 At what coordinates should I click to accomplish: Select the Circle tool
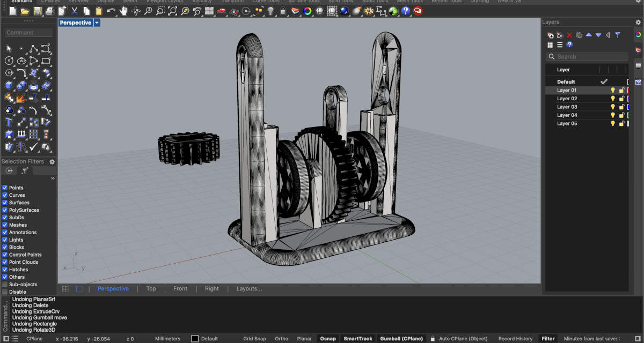(9, 61)
